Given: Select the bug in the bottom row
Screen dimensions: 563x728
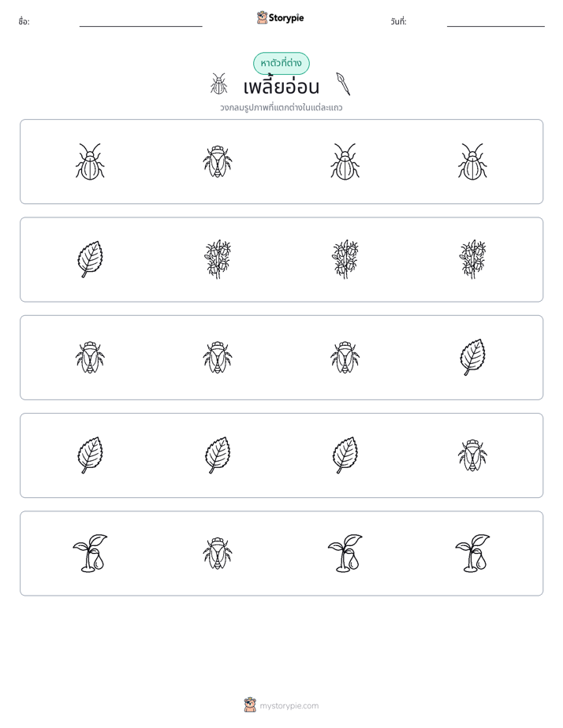Looking at the screenshot, I should (x=218, y=553).
